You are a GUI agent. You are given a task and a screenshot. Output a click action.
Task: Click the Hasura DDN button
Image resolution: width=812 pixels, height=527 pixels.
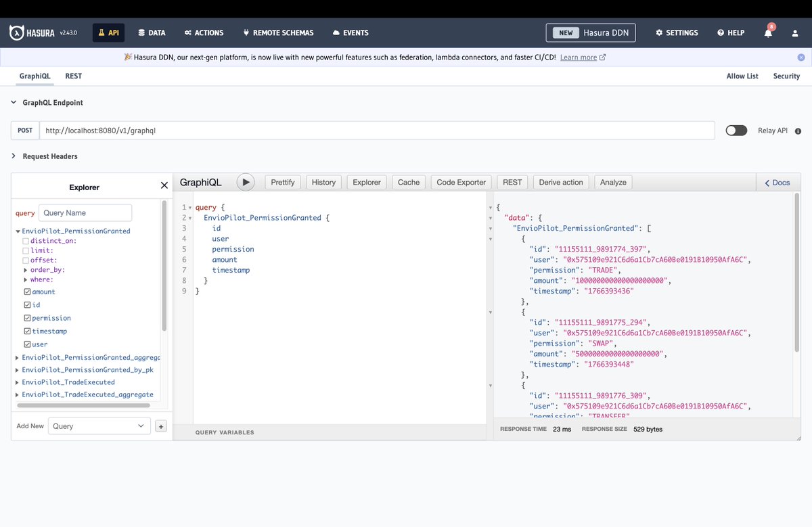pos(591,32)
